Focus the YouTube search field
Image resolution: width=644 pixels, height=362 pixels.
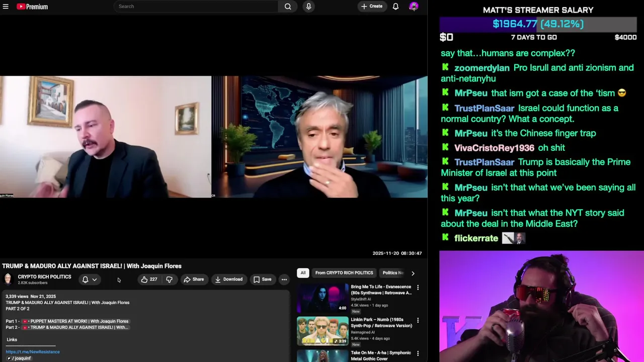point(196,7)
